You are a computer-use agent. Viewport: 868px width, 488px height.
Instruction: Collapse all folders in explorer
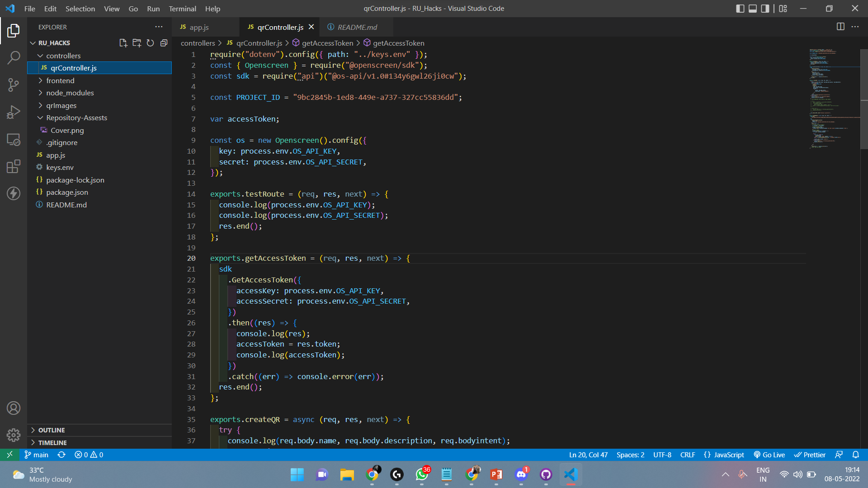164,43
